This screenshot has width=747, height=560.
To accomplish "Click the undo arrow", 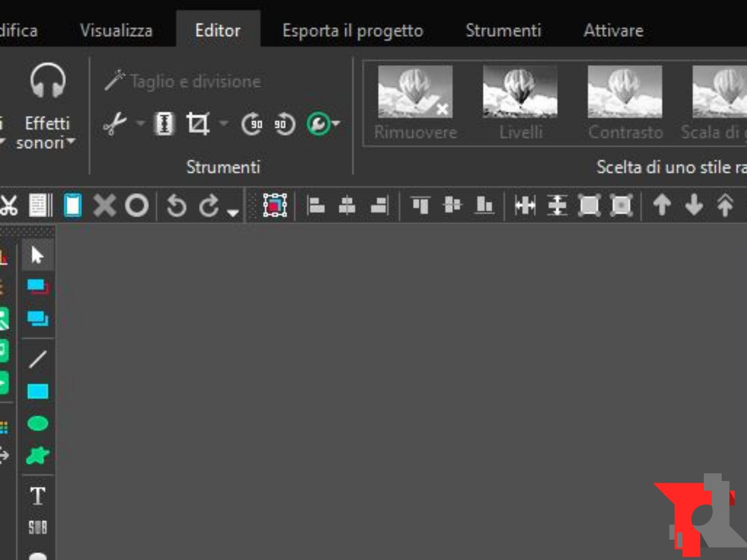I will click(x=176, y=205).
